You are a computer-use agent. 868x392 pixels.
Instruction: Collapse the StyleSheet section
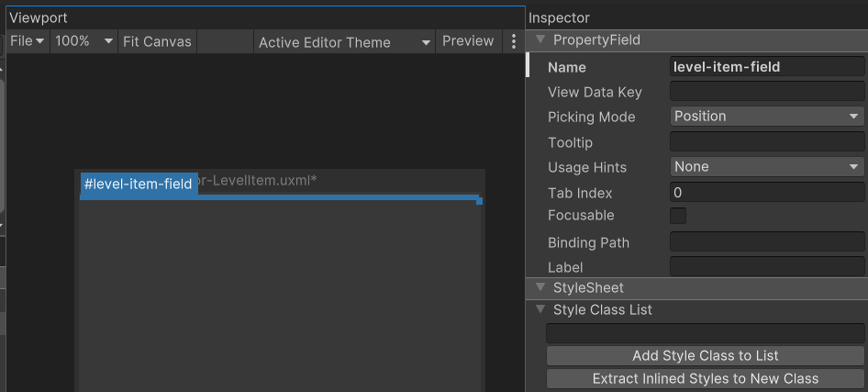click(x=540, y=288)
